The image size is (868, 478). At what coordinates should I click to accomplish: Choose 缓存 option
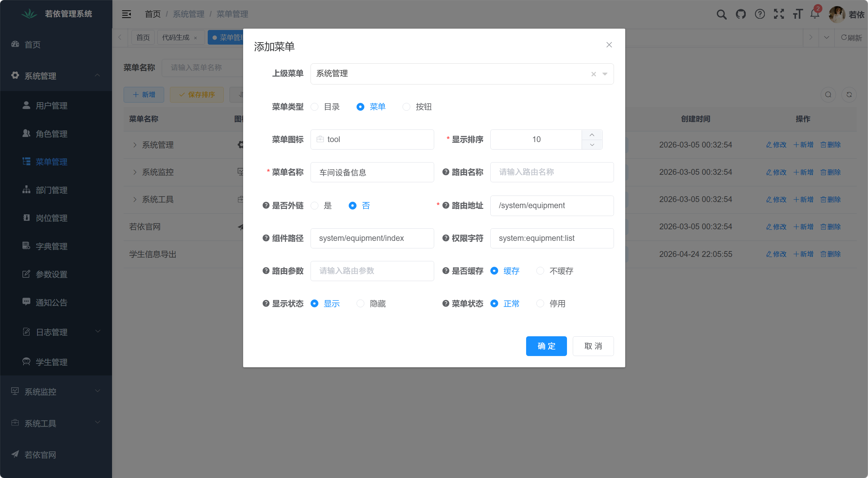[x=494, y=271]
